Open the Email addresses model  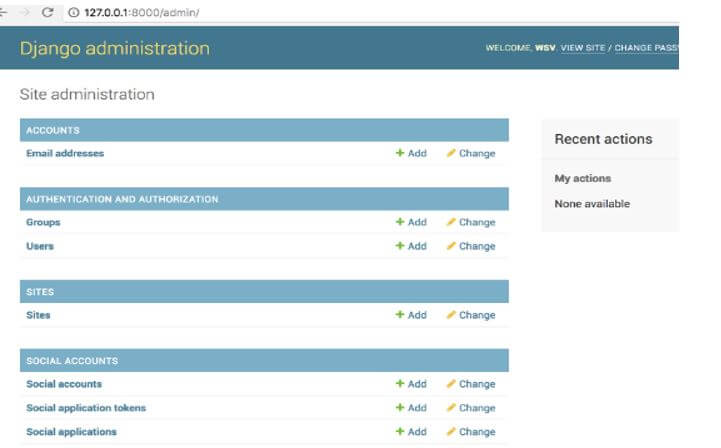tap(65, 153)
